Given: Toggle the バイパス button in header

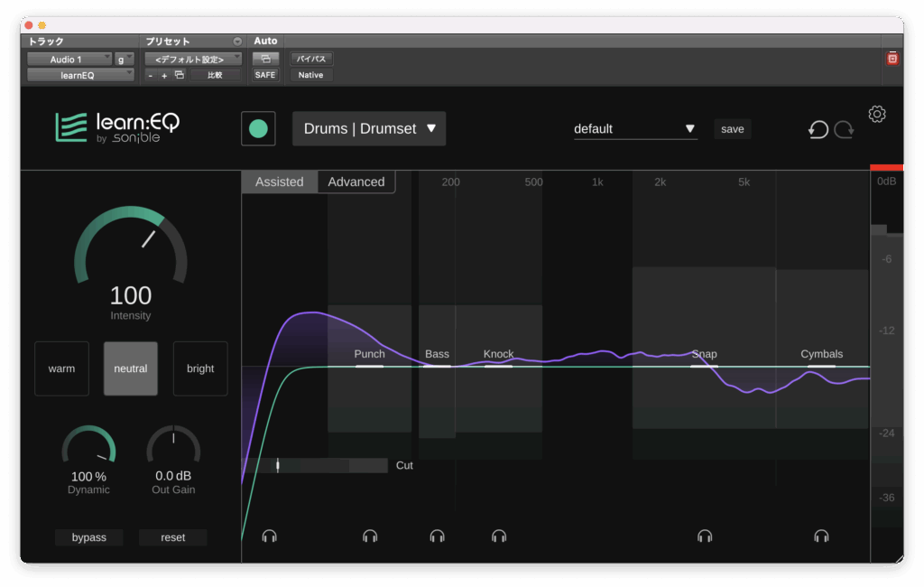Looking at the screenshot, I should tap(311, 59).
